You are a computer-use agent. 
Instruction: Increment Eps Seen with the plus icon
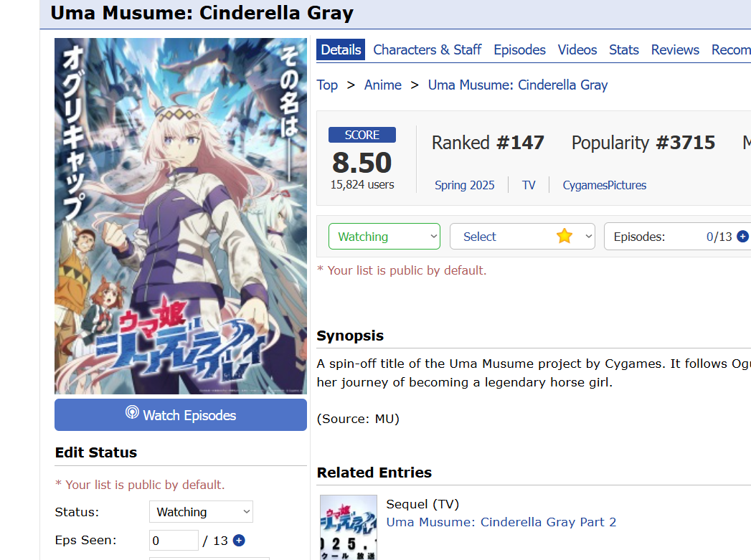[x=239, y=541]
